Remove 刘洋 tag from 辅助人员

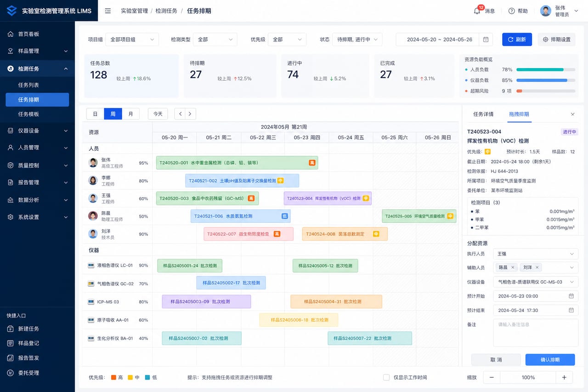tap(537, 267)
